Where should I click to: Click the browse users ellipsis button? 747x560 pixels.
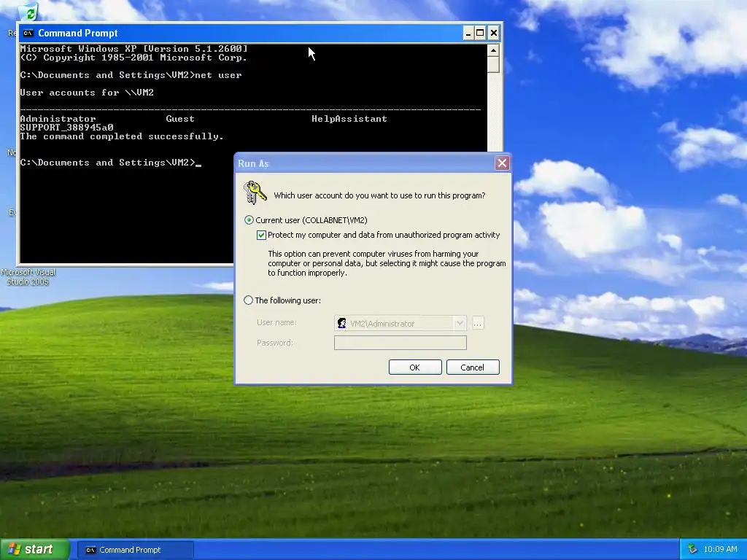478,323
